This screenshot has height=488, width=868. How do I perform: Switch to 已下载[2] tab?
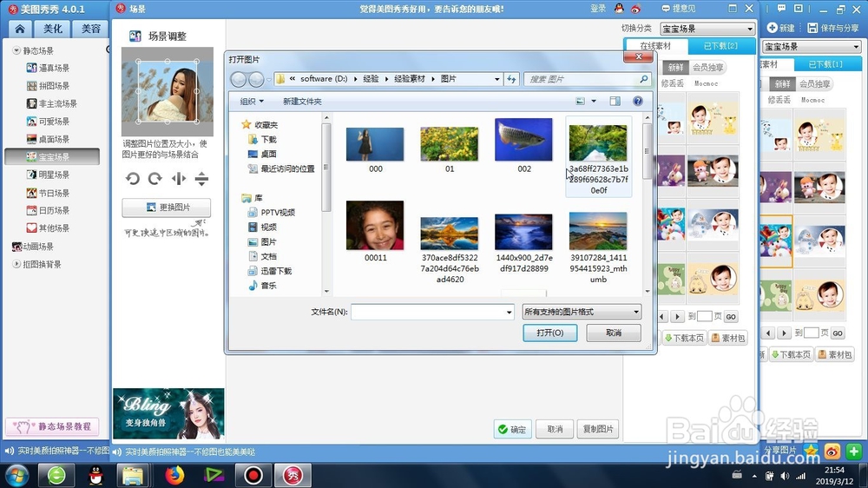(x=720, y=46)
